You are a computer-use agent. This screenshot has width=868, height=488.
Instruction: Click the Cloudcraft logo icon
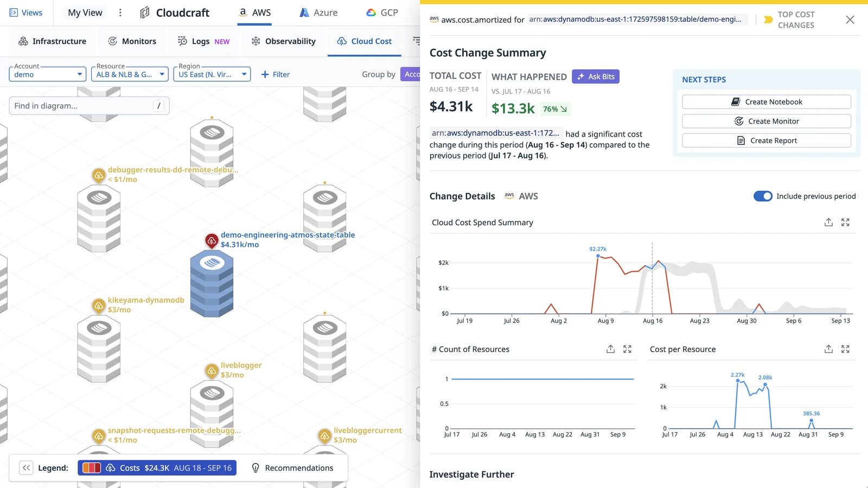[x=145, y=12]
